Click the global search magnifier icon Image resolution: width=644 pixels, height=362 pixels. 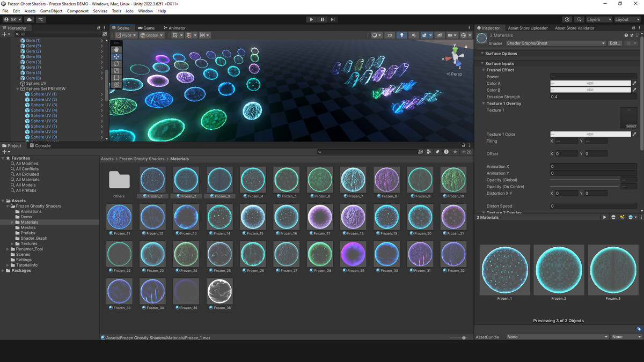click(579, 19)
